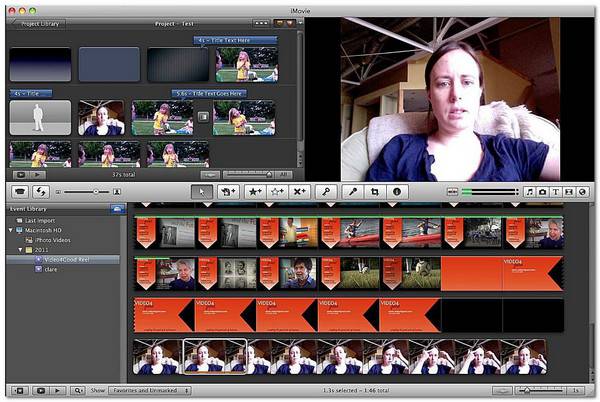The image size is (600, 402).
Task: Open the project header dropdown arrow
Action: pos(300,23)
